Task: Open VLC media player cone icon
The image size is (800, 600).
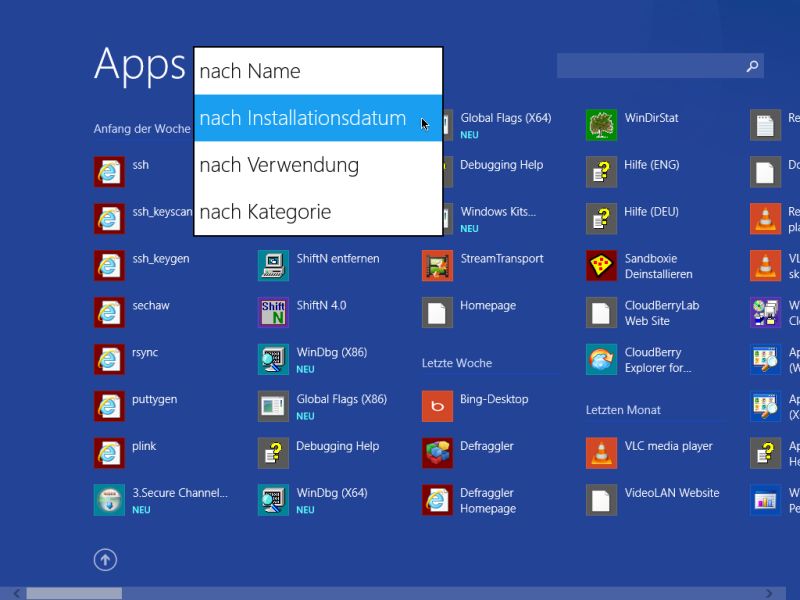Action: point(602,453)
